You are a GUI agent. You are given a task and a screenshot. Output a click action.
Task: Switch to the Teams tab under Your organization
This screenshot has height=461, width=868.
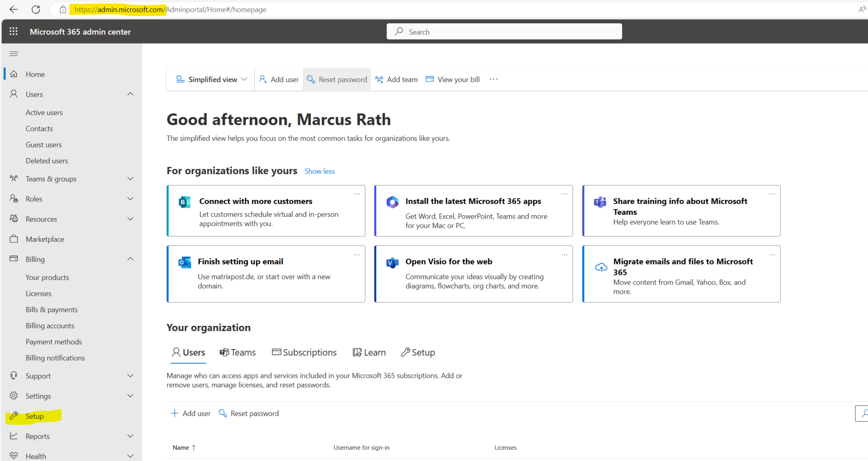coord(237,352)
